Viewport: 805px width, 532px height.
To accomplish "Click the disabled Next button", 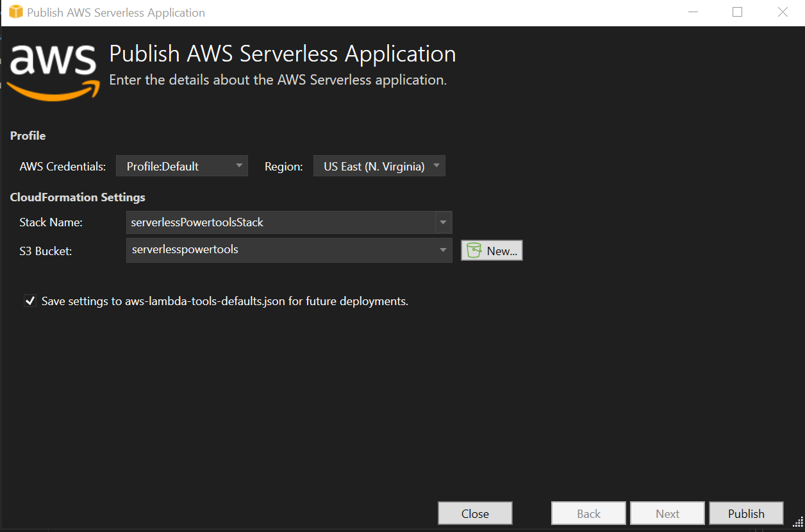I will pos(667,513).
